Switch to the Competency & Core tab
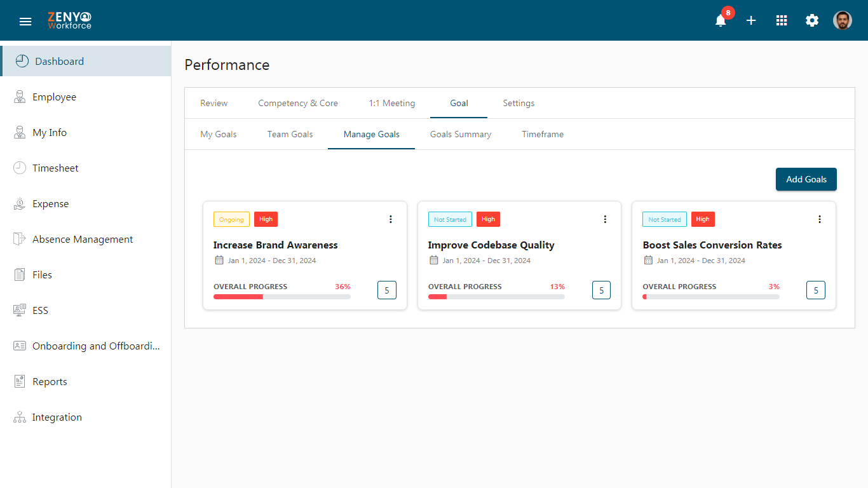Image resolution: width=868 pixels, height=488 pixels. click(x=298, y=104)
